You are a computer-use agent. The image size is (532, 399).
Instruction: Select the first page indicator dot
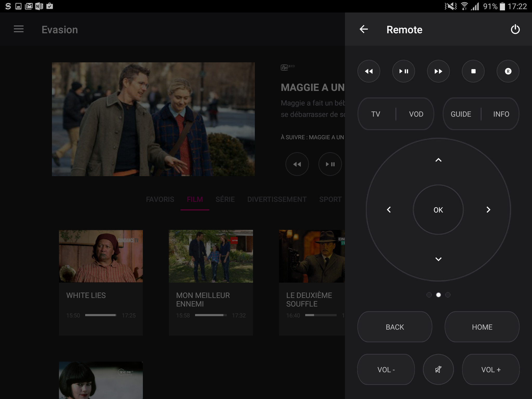tap(429, 295)
